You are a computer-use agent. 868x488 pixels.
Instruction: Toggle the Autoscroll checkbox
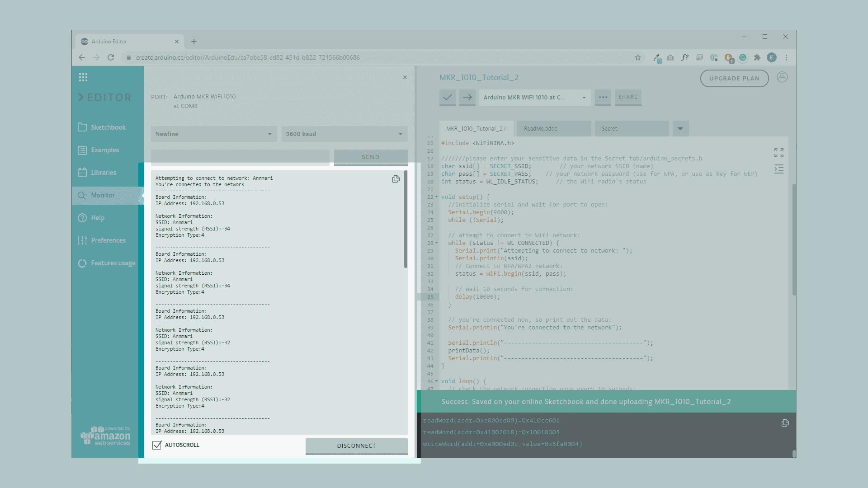tap(157, 445)
